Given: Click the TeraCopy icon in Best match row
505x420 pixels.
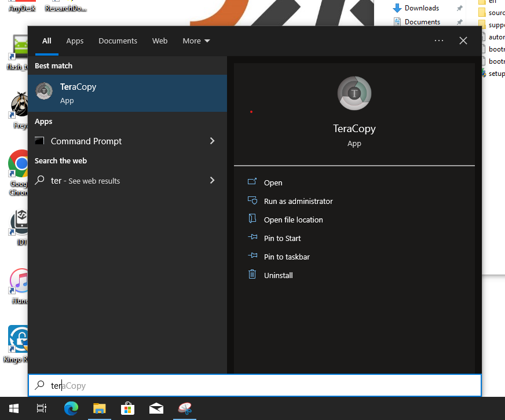Looking at the screenshot, I should coord(44,91).
